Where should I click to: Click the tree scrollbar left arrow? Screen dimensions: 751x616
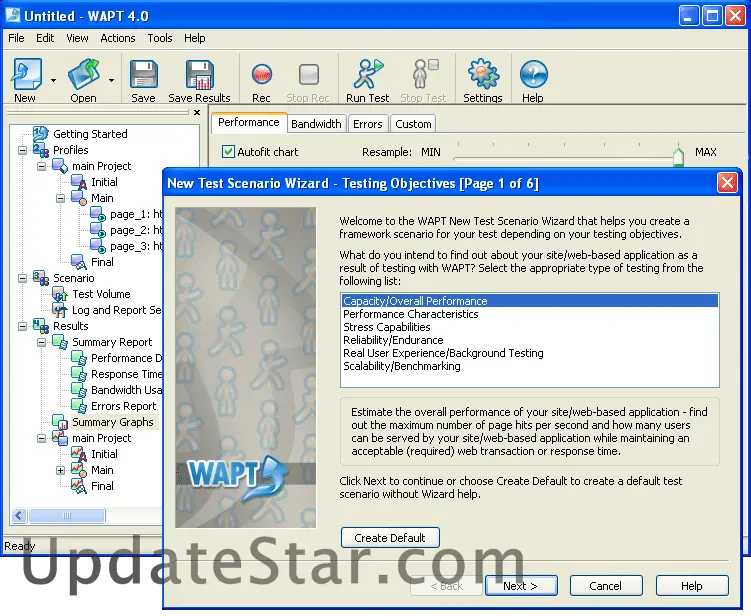(x=19, y=515)
